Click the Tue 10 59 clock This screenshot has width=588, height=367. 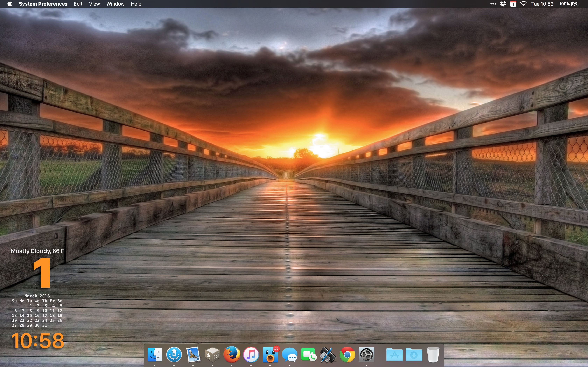pyautogui.click(x=542, y=4)
